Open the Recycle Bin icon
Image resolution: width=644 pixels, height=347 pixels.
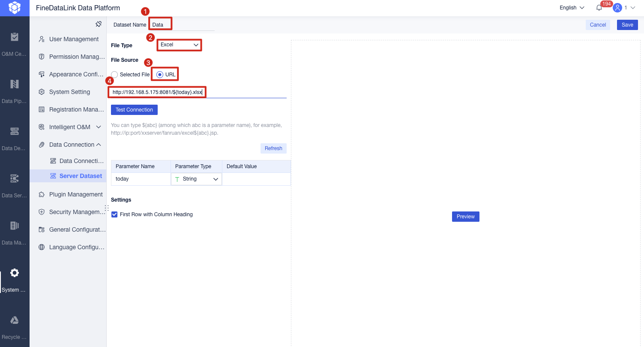(15, 320)
